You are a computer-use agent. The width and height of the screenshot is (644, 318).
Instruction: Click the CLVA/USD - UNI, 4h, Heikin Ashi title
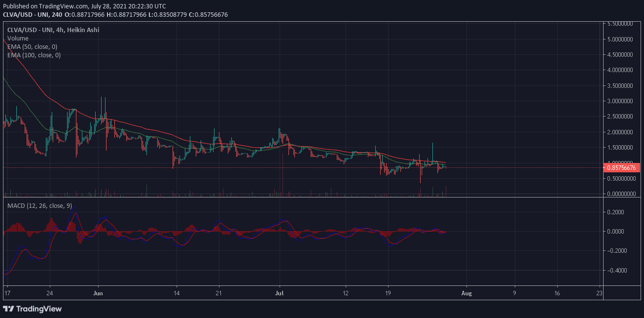53,30
